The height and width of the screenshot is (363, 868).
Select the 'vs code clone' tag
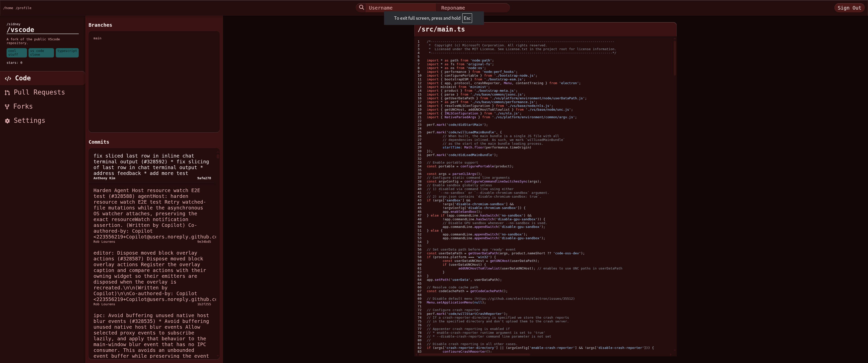[x=41, y=52]
